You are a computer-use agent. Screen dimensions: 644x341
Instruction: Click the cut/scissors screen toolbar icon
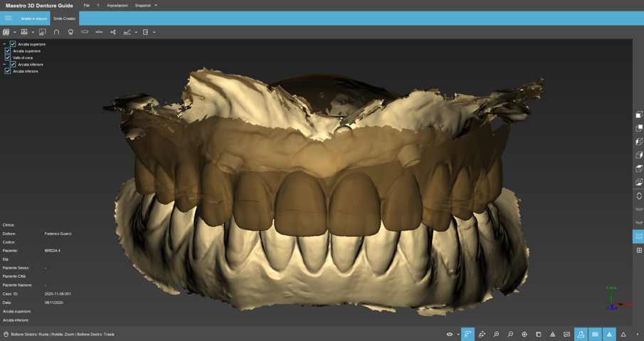pos(42,32)
